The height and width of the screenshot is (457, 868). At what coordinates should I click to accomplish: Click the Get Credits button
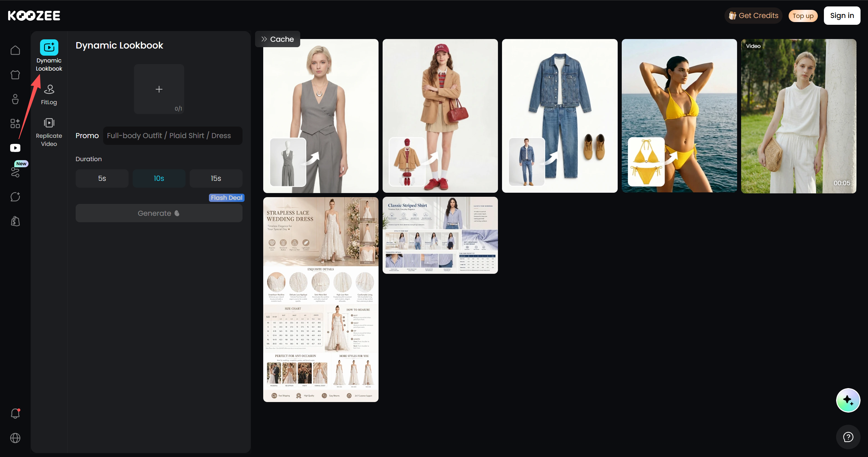click(x=753, y=16)
